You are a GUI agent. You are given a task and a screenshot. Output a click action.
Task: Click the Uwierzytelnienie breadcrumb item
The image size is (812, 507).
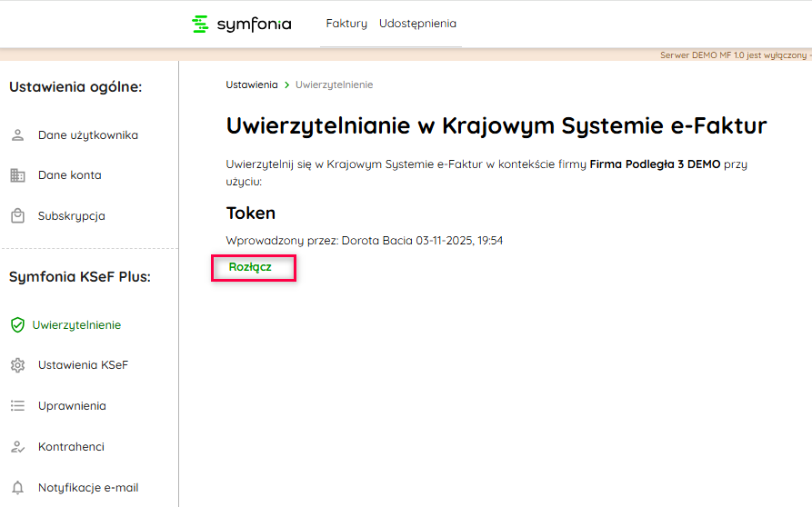334,84
